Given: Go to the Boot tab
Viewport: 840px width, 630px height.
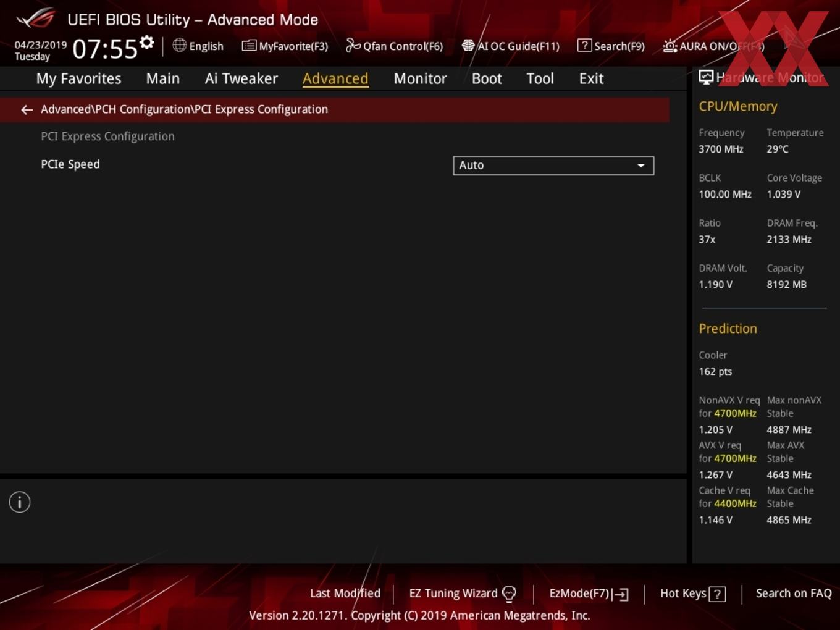Looking at the screenshot, I should click(x=487, y=78).
